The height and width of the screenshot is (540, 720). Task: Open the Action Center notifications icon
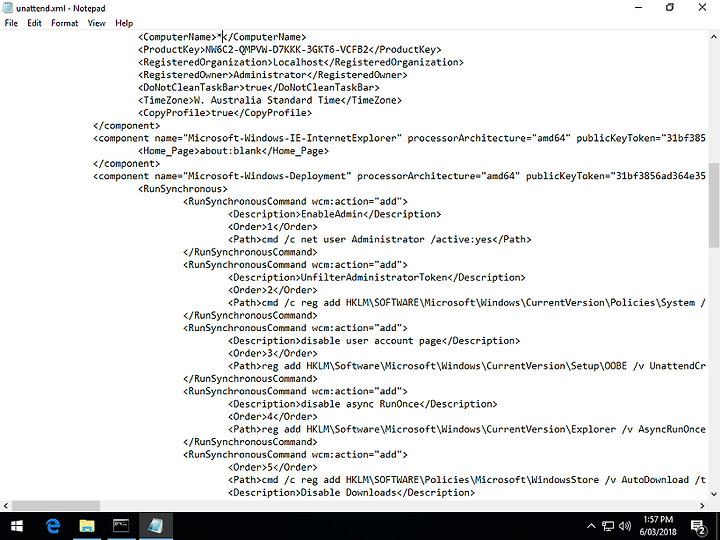point(698,527)
